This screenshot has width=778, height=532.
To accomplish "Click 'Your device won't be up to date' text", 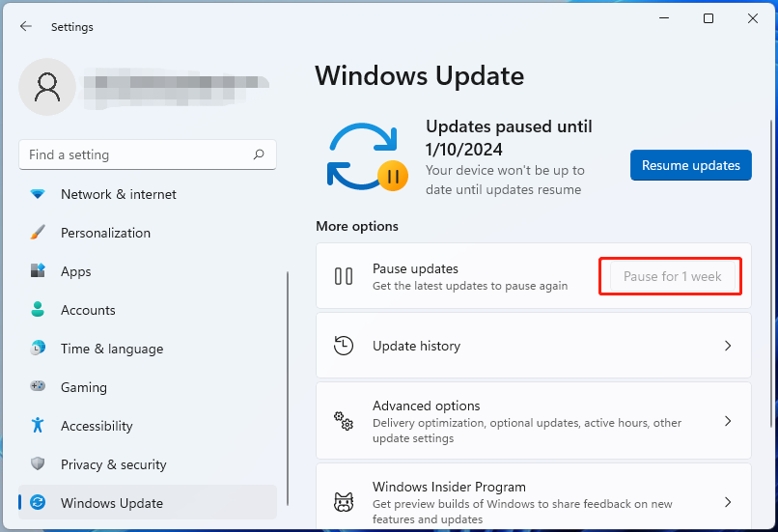I will click(505, 180).
